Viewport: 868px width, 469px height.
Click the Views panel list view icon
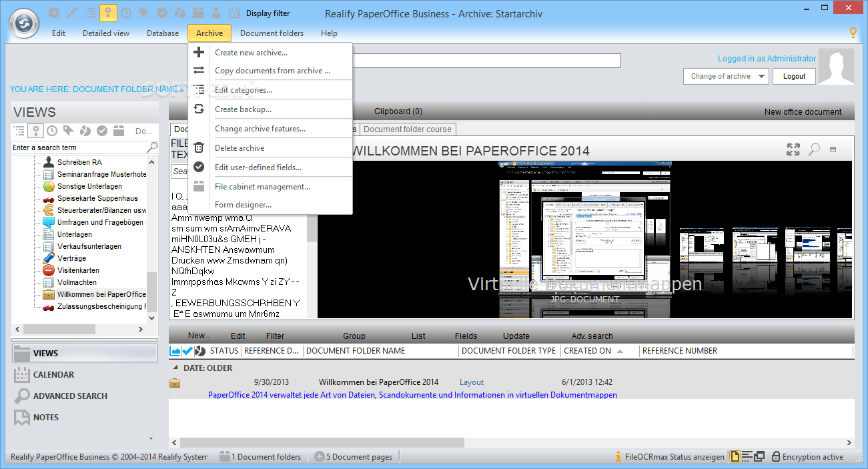click(x=20, y=131)
